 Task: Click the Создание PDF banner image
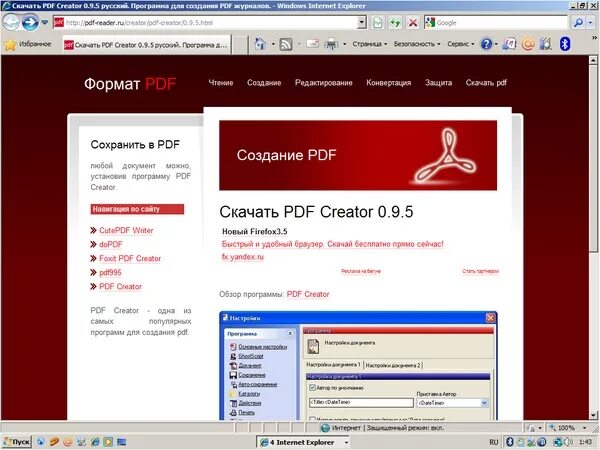click(358, 155)
